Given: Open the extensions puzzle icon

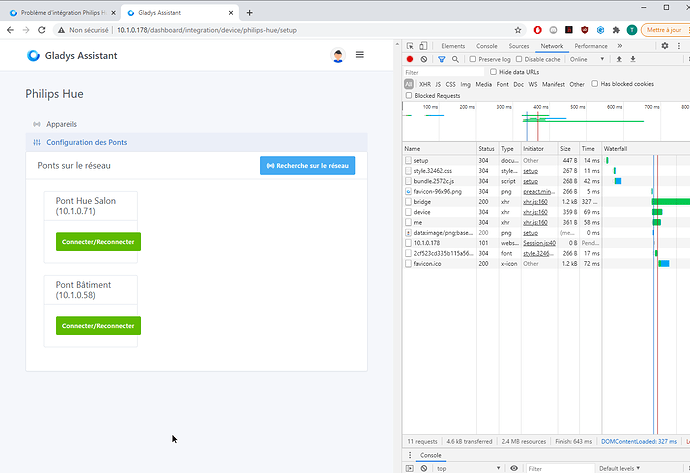Looking at the screenshot, I should click(x=616, y=30).
